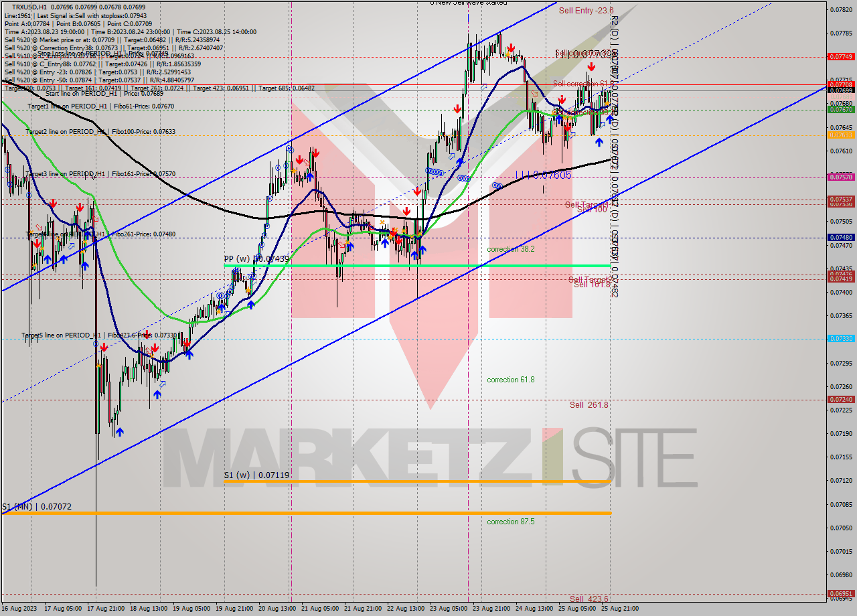This screenshot has height=616, width=857.
Task: Click the '16 Aug 2023' date label
Action: tap(19, 609)
